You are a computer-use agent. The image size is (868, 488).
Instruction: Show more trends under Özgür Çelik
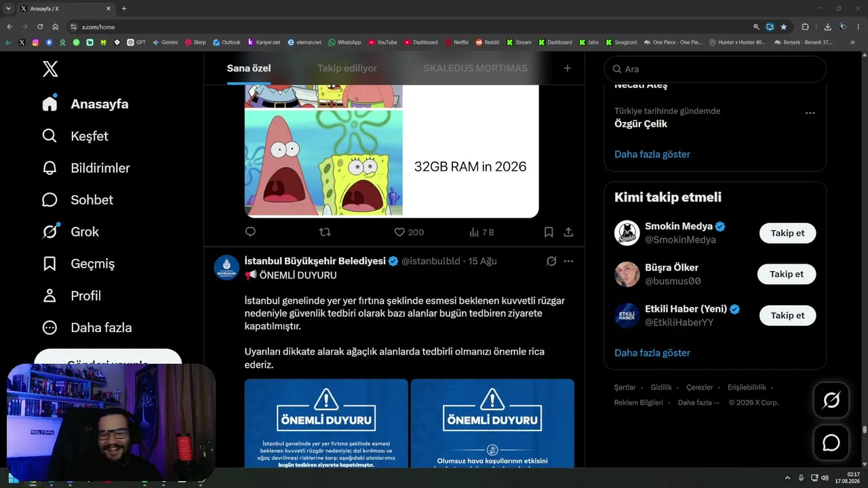[652, 154]
